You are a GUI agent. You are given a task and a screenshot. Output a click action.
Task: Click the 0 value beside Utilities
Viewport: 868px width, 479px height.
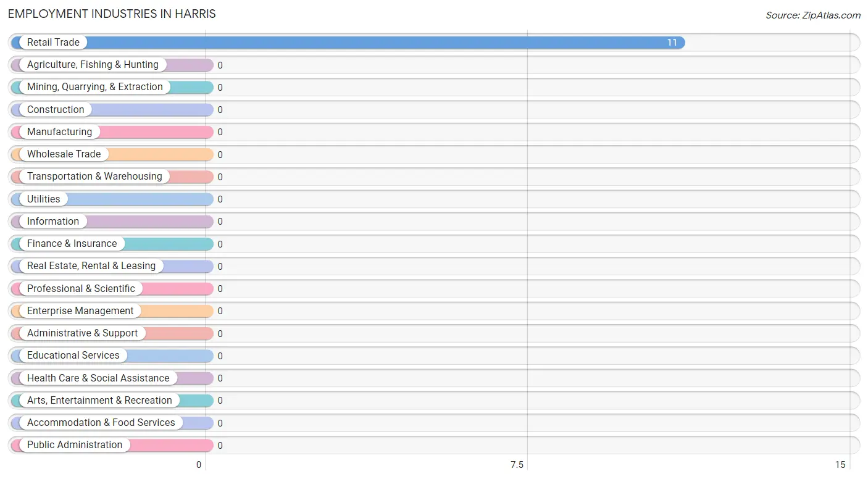click(220, 199)
